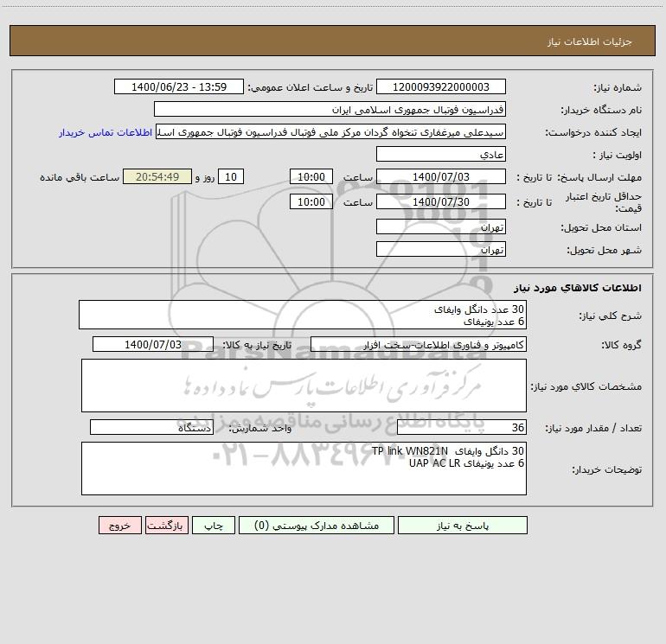Click the 'ایجاد کننده درخواست:' label
This screenshot has width=666, height=644.
coord(593,132)
